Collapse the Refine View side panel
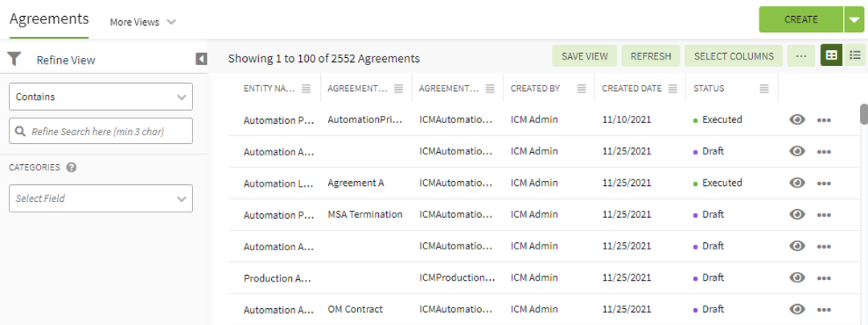The width and height of the screenshot is (868, 325). (201, 59)
